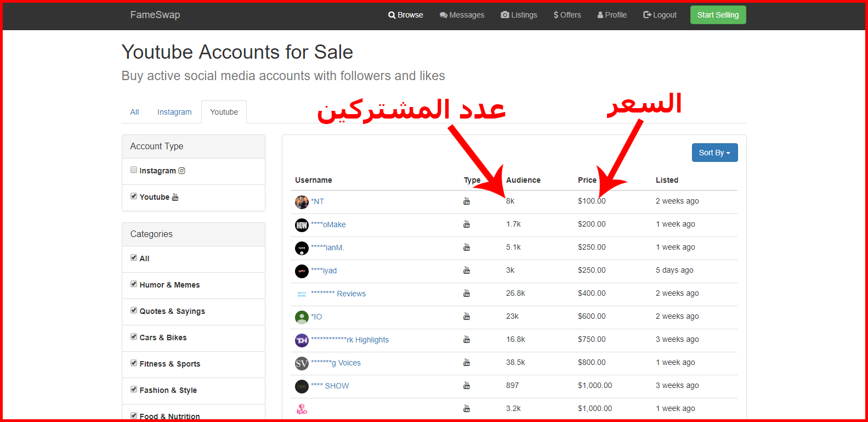
Task: Click the green avatar next to *IO
Action: 302,317
